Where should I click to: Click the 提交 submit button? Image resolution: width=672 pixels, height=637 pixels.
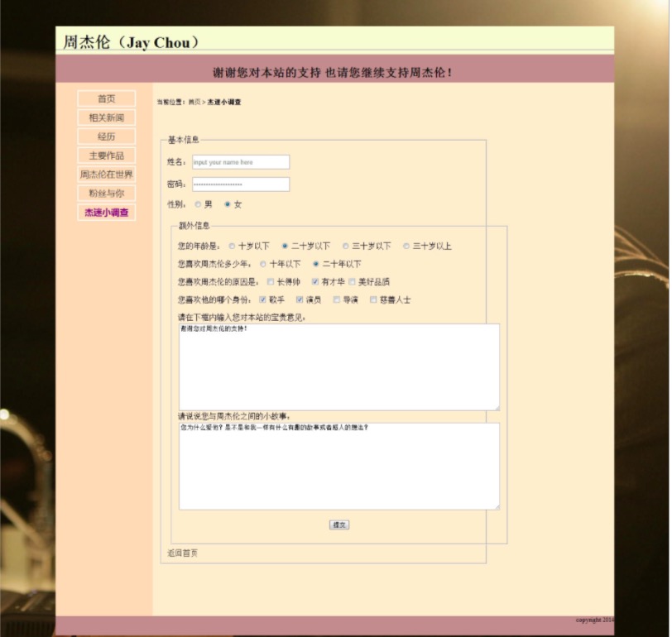click(339, 524)
